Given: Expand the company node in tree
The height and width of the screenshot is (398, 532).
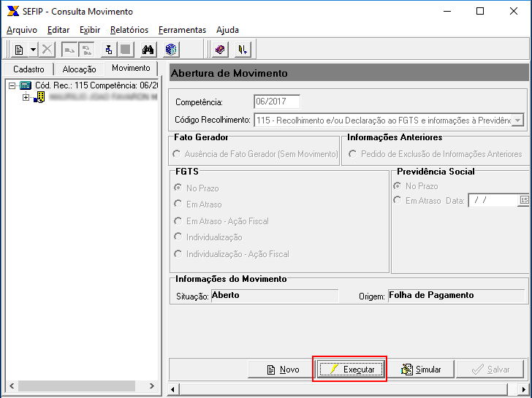Looking at the screenshot, I should pos(26,97).
